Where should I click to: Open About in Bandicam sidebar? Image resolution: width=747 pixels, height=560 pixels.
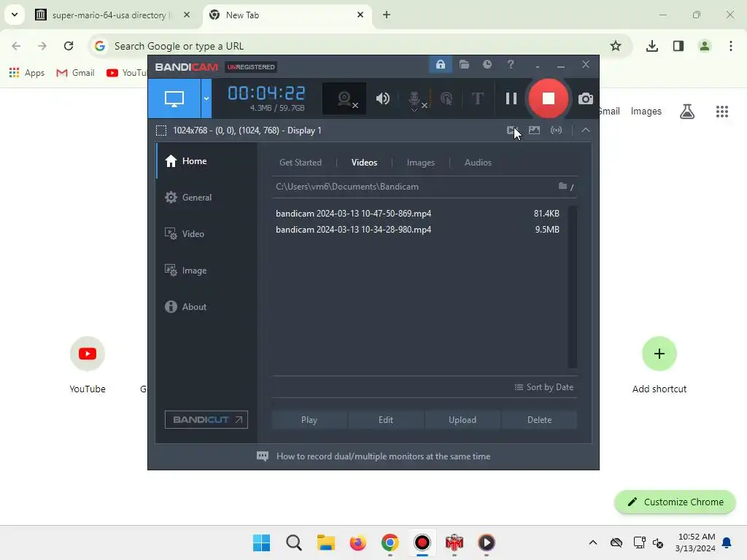click(x=206, y=307)
